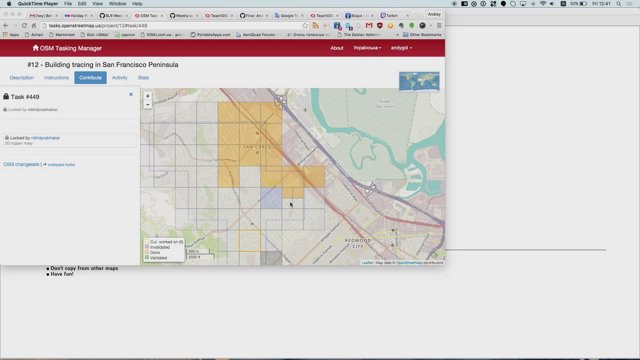
Task: Open the Chrome hamburger menu
Action: (439, 25)
